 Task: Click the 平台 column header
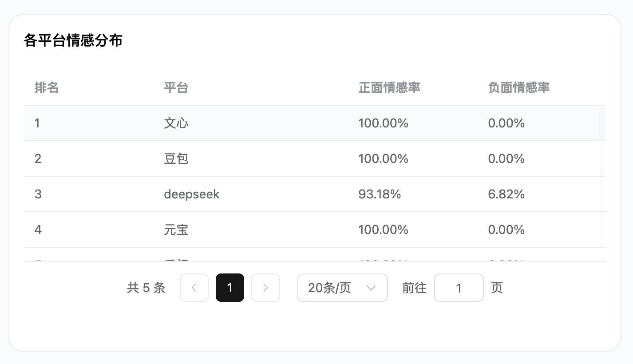(x=176, y=88)
